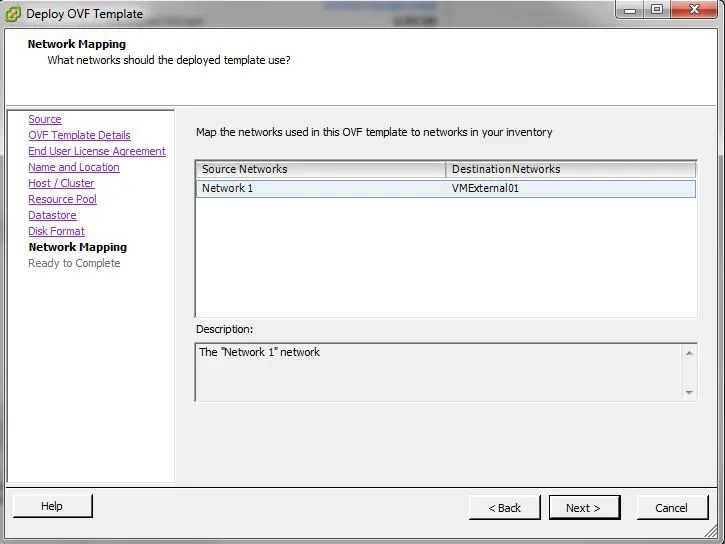Screen dimensions: 725x544
Task: Minimize the Deploy OVF Template window
Action: pyautogui.click(x=630, y=9)
